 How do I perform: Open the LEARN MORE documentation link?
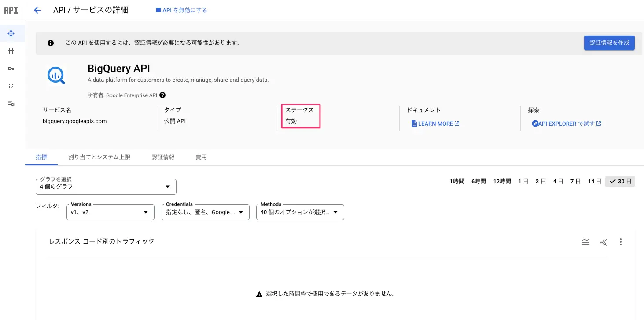pyautogui.click(x=435, y=124)
